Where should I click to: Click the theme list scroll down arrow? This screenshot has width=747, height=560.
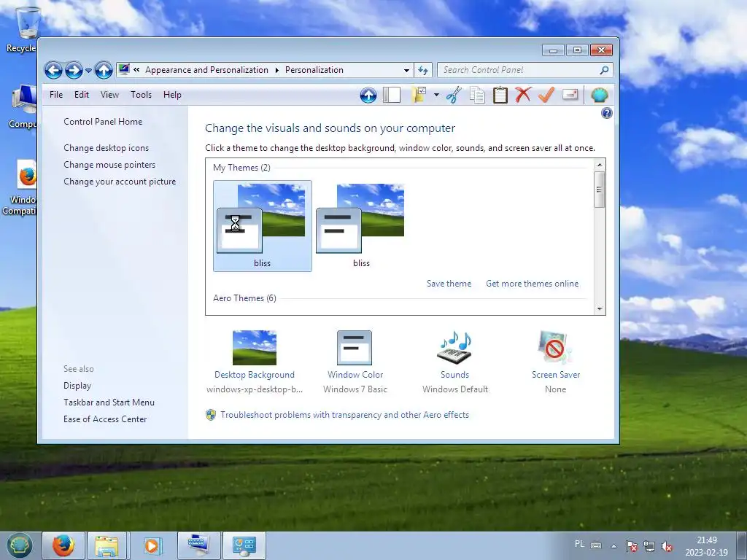click(600, 309)
